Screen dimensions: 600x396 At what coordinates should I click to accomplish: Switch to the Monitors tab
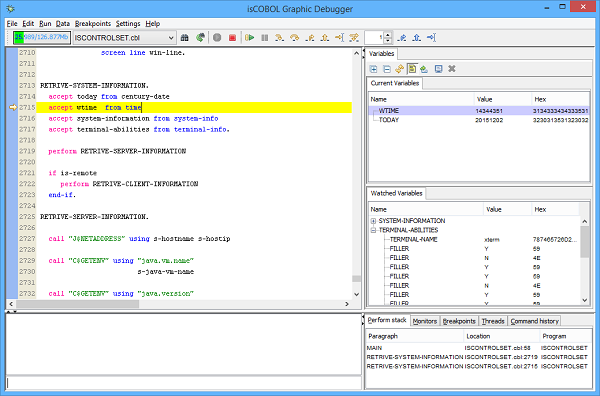[425, 321]
